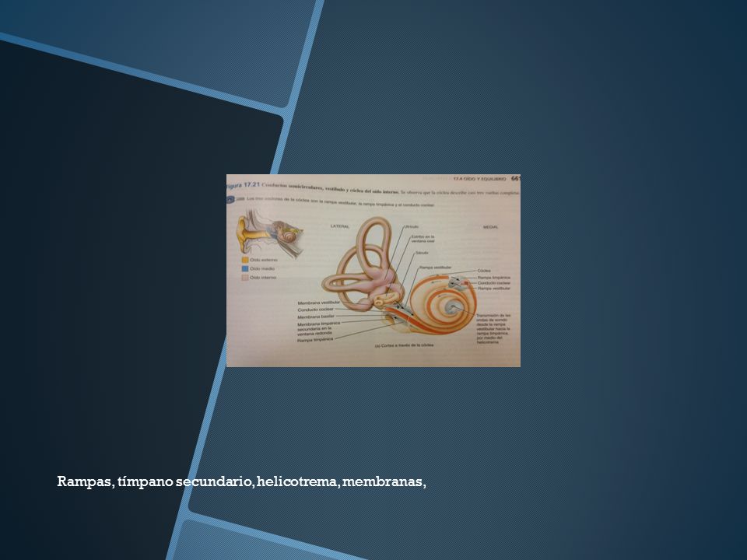Click the pink 'Oído interno' legend swatch

click(245, 277)
